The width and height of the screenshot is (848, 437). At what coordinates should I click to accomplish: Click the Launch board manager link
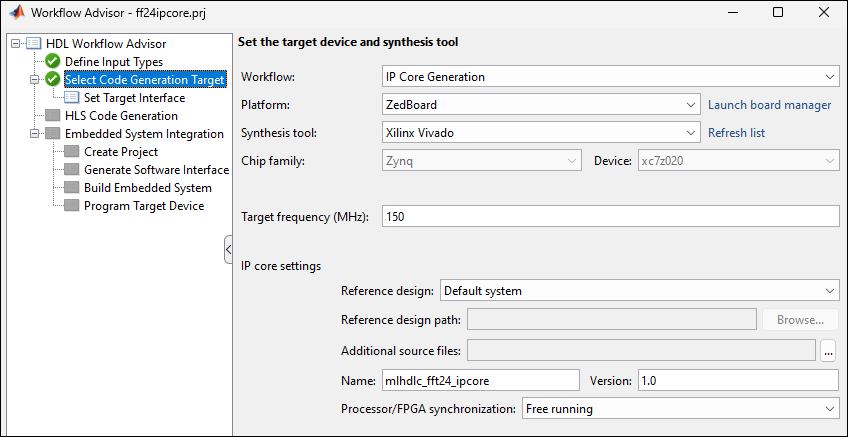pos(769,105)
